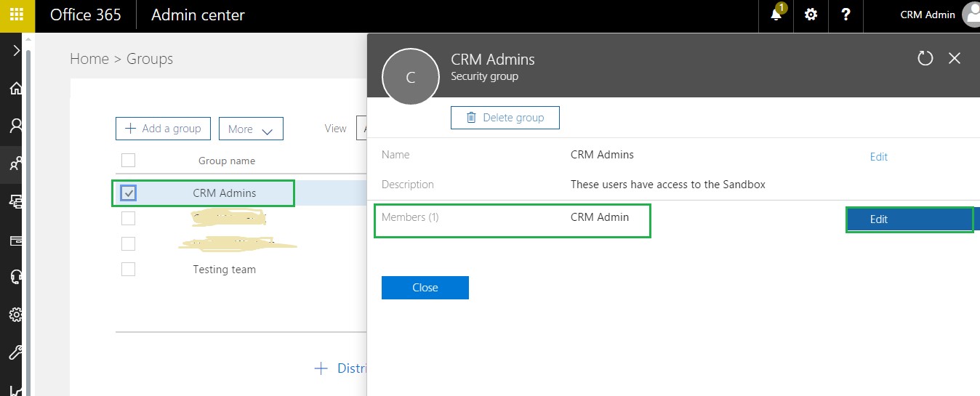This screenshot has width=980, height=396.
Task: Click Delete group button
Action: pyautogui.click(x=505, y=118)
